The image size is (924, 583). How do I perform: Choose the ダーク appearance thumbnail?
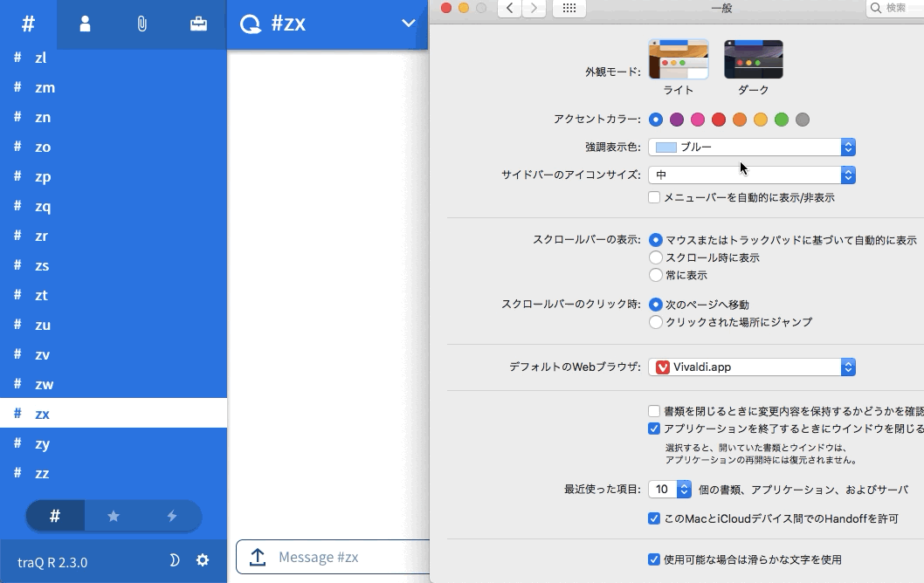(754, 59)
